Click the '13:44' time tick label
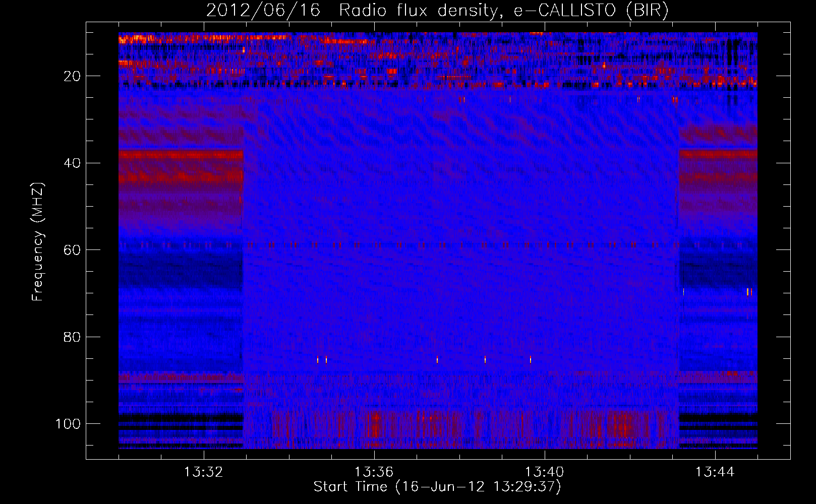This screenshot has height=504, width=816. coord(715,472)
